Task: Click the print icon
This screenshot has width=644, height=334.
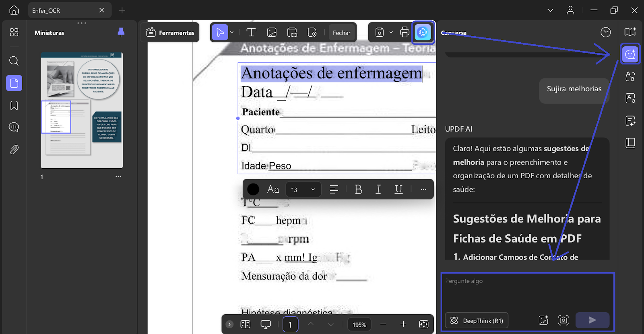Action: click(x=405, y=32)
